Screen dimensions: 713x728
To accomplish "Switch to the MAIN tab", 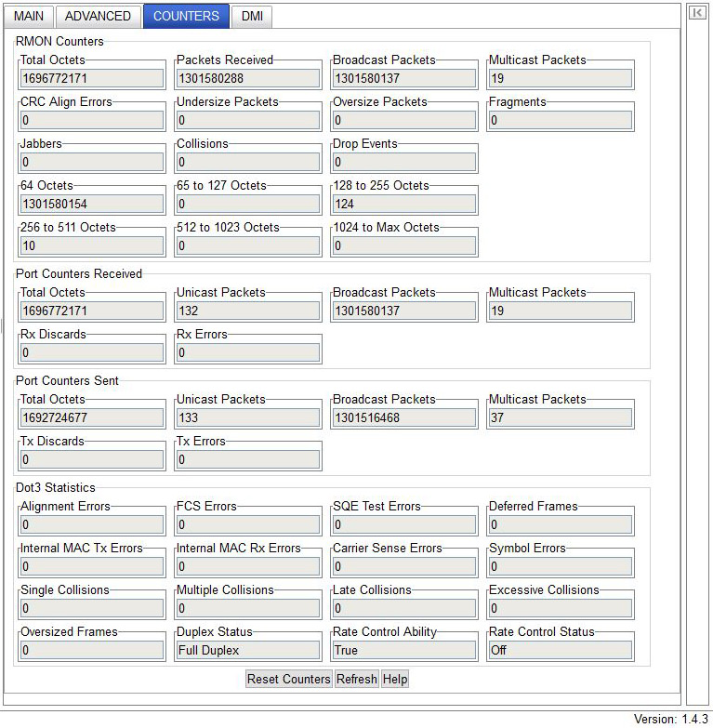I will point(29,16).
